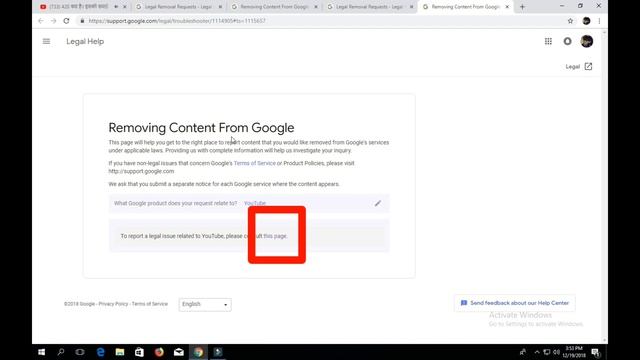Follow the 'this page' link
The height and width of the screenshot is (360, 640).
point(275,236)
